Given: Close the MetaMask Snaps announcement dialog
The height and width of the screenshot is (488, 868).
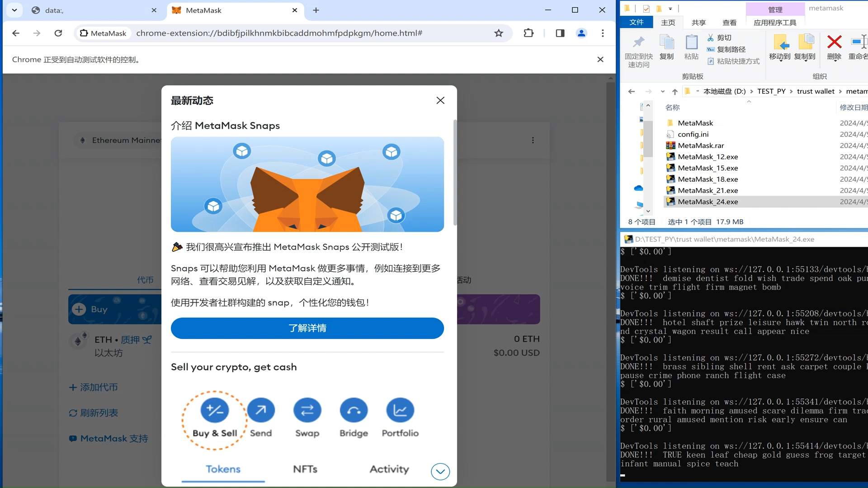Looking at the screenshot, I should 441,100.
